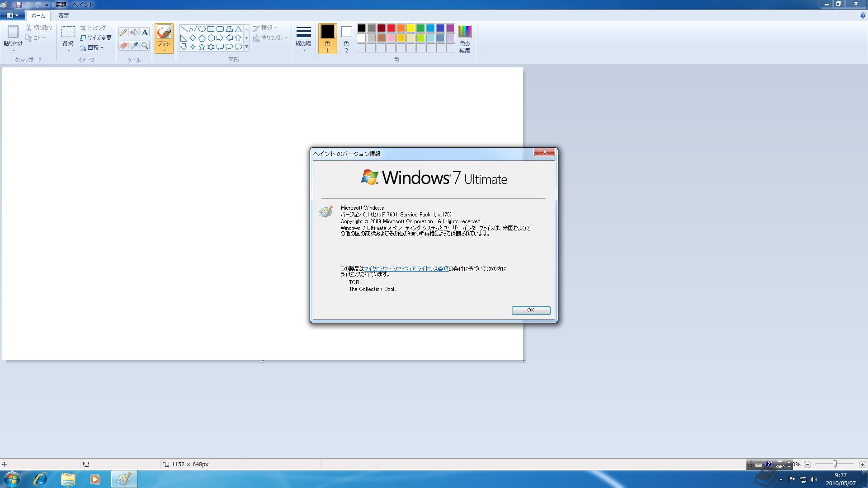Open Windows Media Player from taskbar
The height and width of the screenshot is (488, 868).
point(95,479)
